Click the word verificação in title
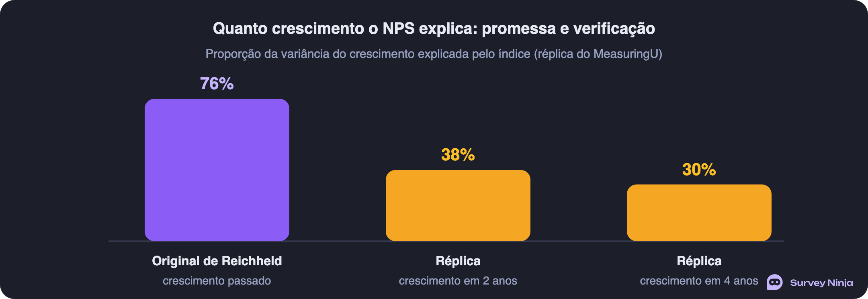The width and height of the screenshot is (868, 299). 614,29
